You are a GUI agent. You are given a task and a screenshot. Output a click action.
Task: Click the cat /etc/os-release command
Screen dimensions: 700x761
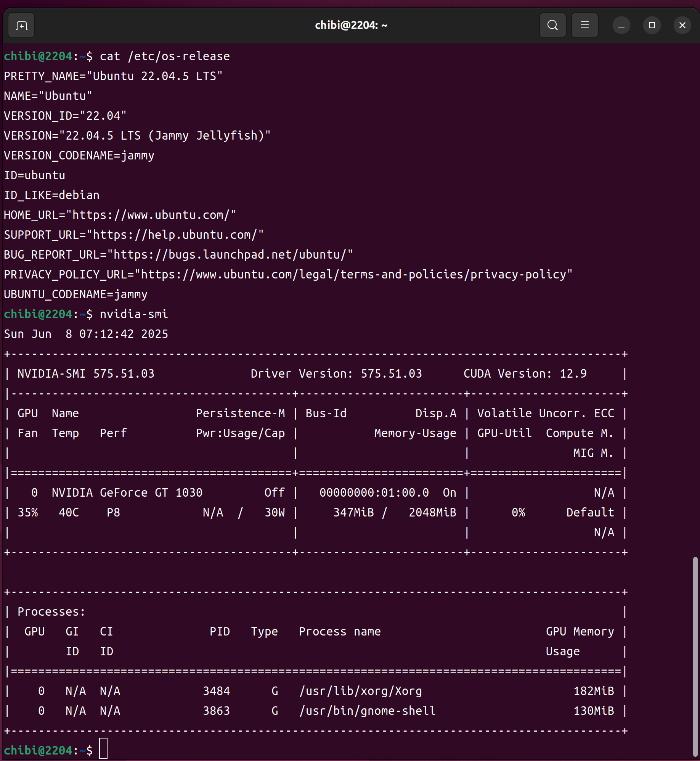point(165,56)
